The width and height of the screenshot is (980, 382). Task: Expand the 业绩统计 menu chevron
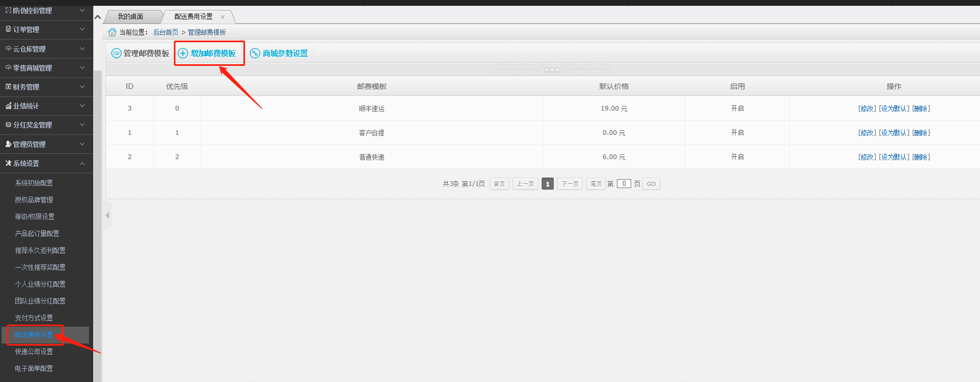pyautogui.click(x=82, y=106)
